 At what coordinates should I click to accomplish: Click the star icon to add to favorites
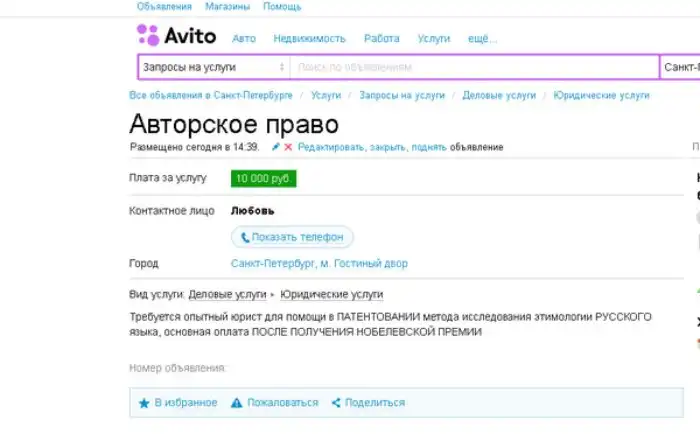point(144,403)
